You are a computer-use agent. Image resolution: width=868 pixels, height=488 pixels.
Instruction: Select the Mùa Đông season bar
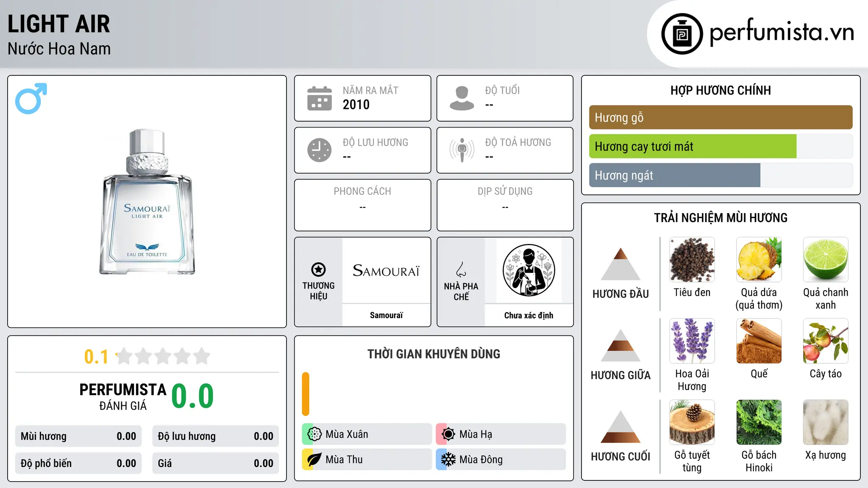coord(501,460)
